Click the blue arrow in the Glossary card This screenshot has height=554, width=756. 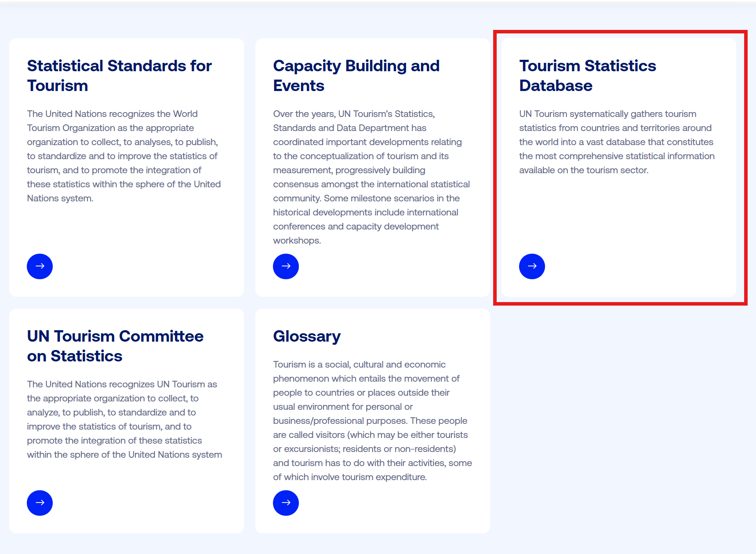(286, 503)
